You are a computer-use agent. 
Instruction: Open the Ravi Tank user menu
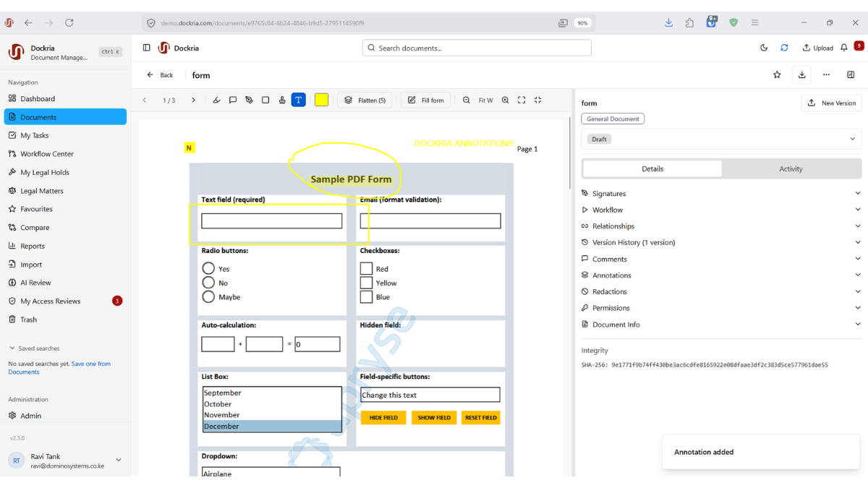(65, 461)
